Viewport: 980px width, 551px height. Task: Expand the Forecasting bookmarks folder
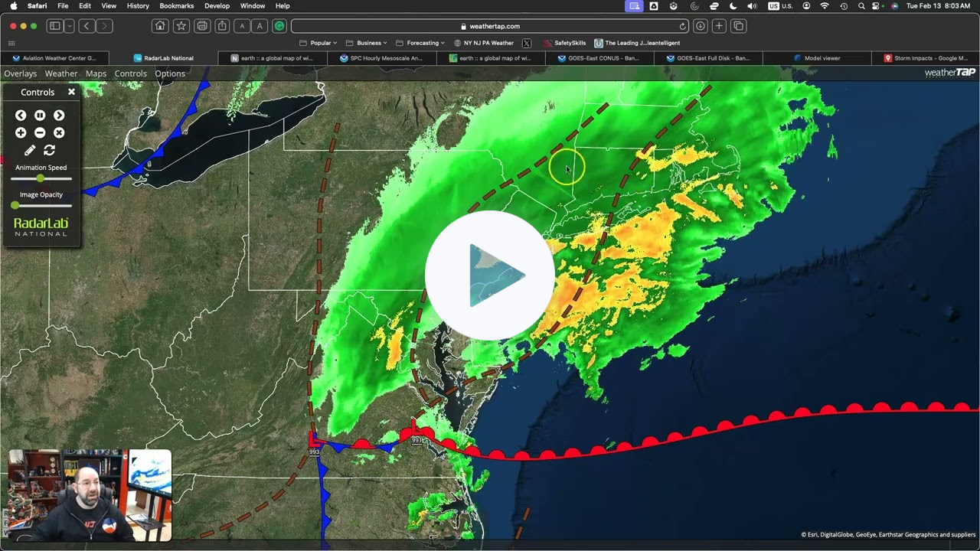pyautogui.click(x=423, y=43)
